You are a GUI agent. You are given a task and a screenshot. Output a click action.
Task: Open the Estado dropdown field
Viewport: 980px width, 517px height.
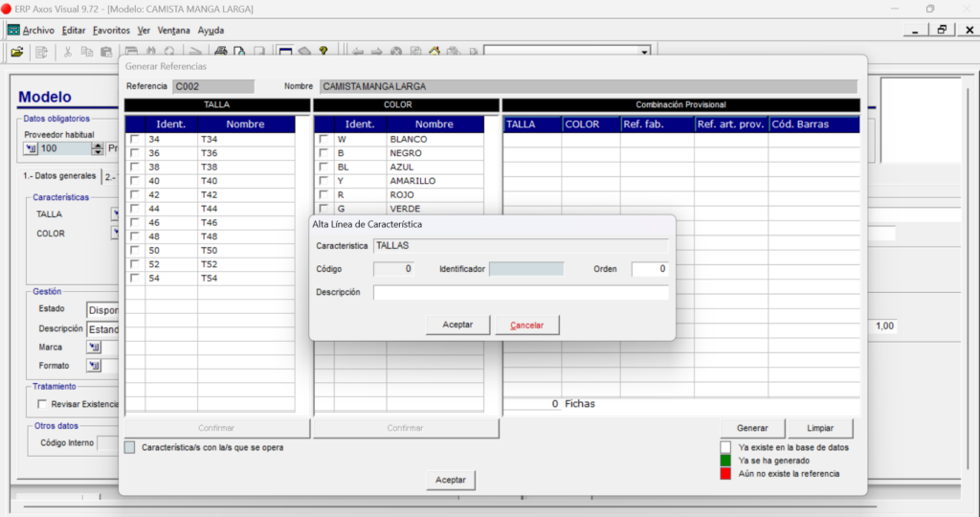(x=102, y=310)
